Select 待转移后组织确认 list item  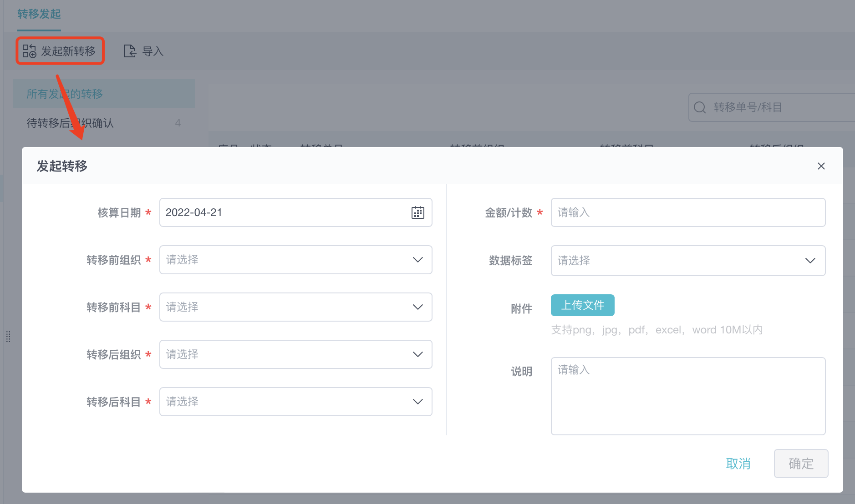click(70, 123)
